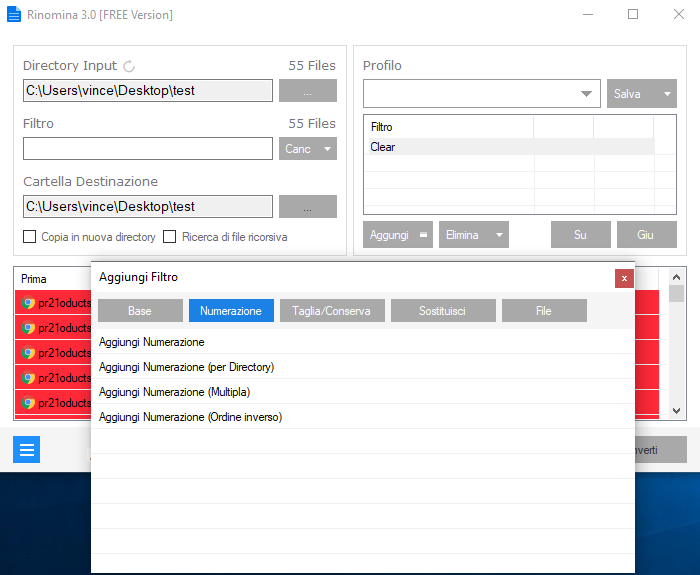Open the blue hamburger menu button
700x575 pixels.
click(x=26, y=449)
